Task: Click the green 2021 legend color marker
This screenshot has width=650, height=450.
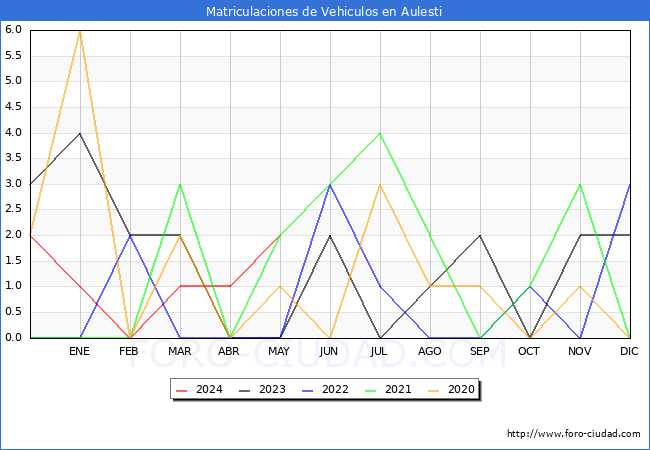Action: pos(371,390)
